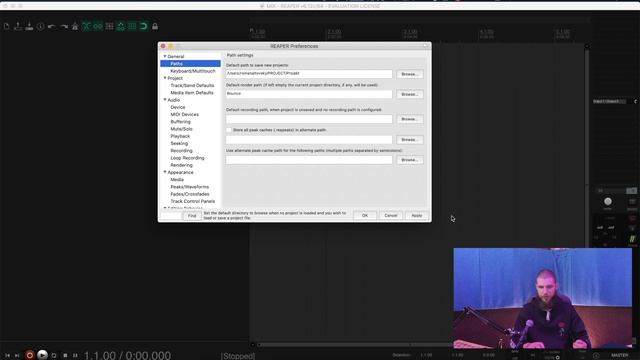640x360 pixels.
Task: Toggle the metronome icon in toolbar
Action: (75, 27)
